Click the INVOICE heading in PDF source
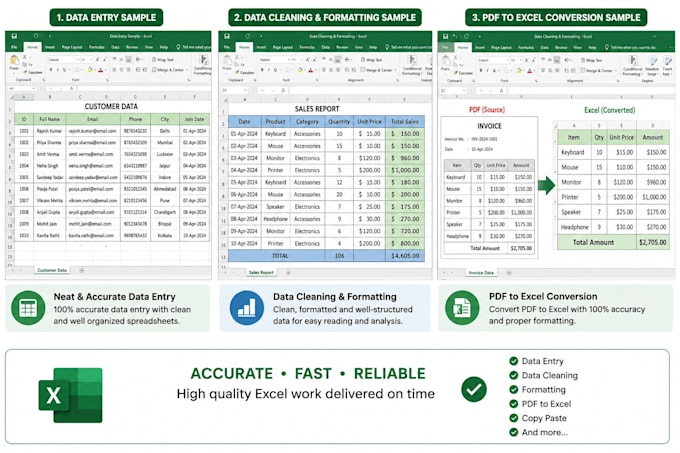This screenshot has width=680, height=453. (x=489, y=126)
